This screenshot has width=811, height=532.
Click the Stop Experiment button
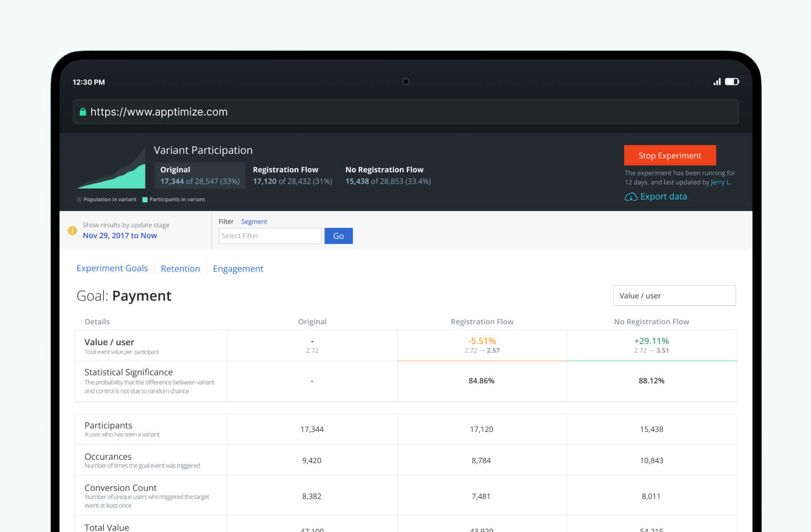coord(670,155)
